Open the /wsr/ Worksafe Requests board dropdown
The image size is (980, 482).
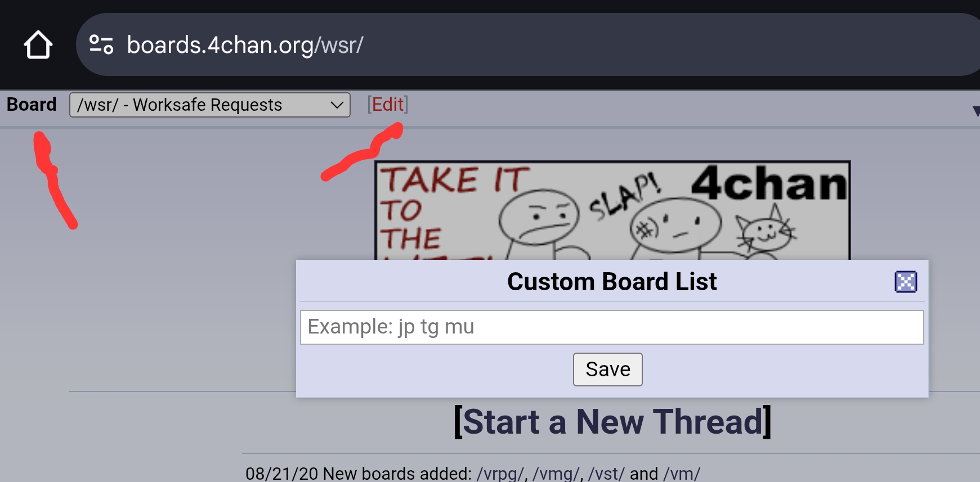[209, 105]
